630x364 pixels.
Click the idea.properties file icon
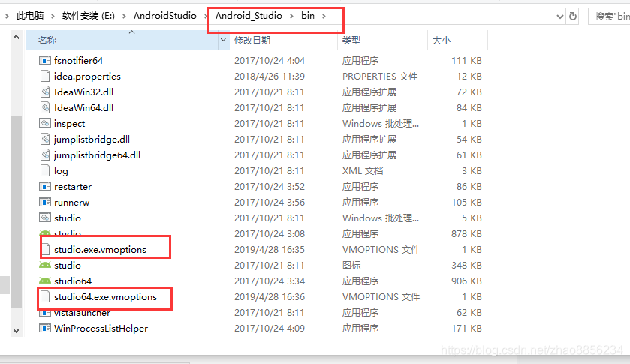[x=45, y=76]
